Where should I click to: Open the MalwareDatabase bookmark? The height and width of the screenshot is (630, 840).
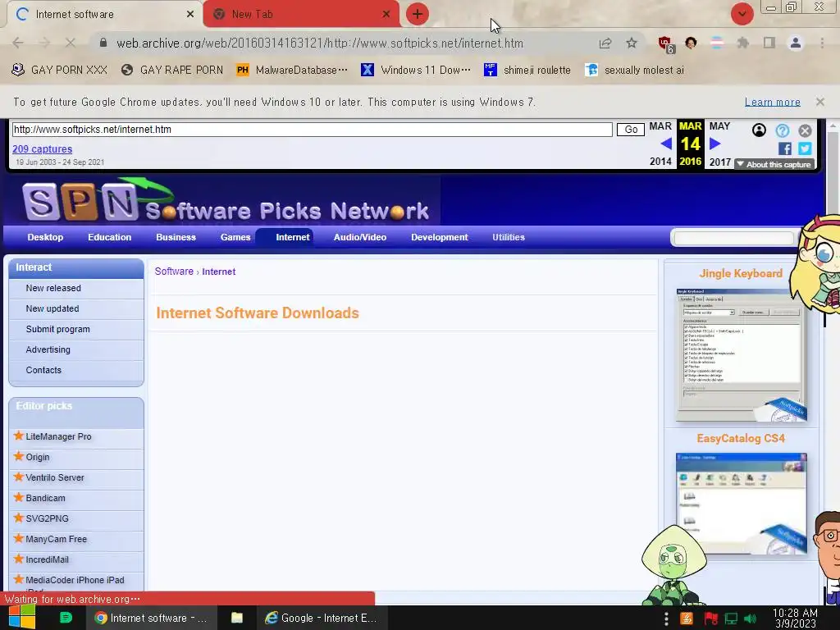[x=292, y=71]
